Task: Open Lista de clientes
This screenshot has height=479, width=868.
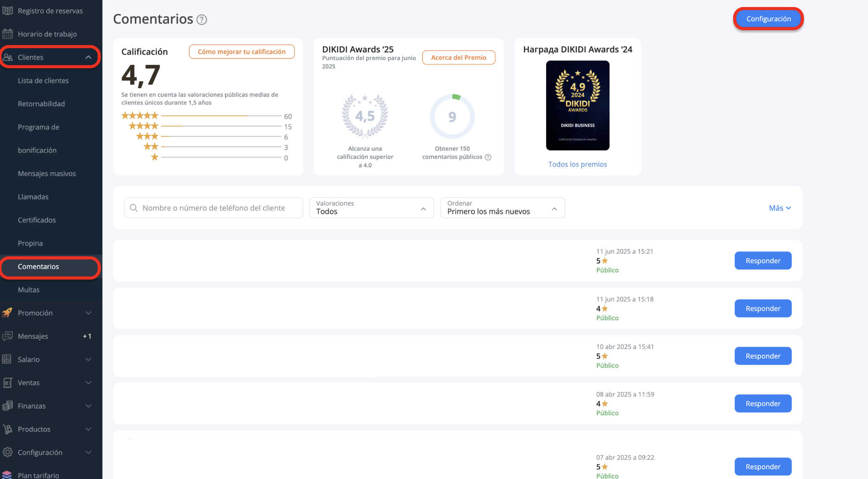Action: [43, 81]
